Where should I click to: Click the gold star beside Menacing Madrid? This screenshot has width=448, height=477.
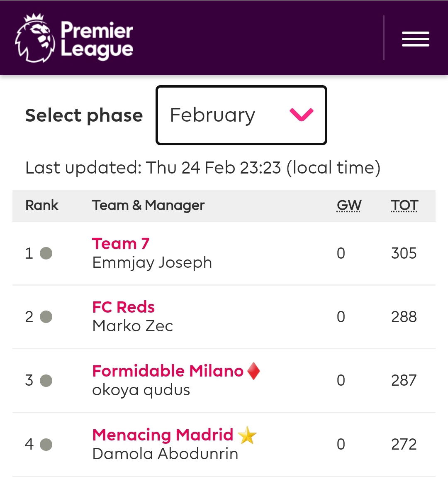247,435
